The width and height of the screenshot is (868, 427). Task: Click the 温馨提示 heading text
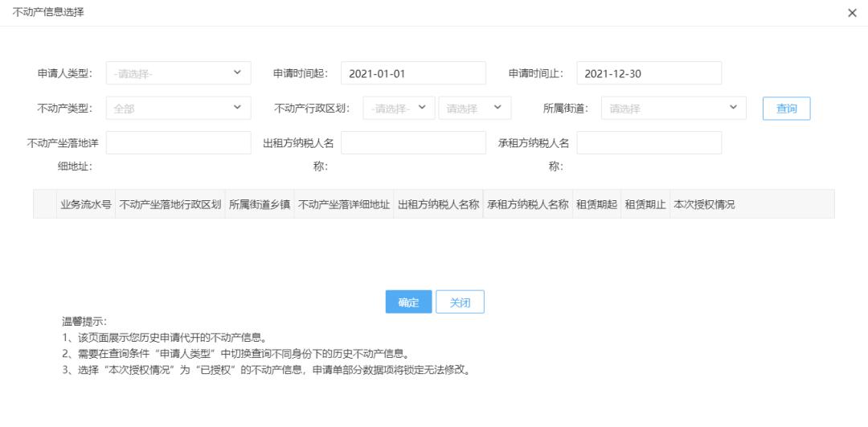[x=84, y=321]
